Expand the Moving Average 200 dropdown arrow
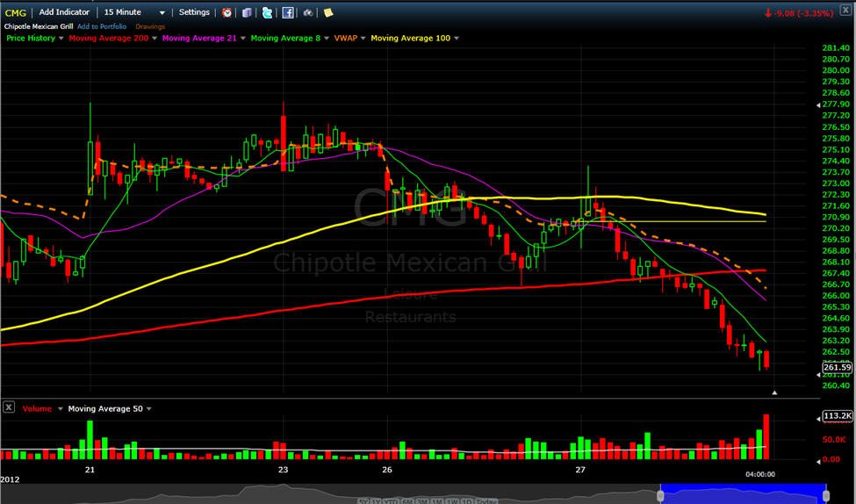The width and height of the screenshot is (856, 504). pyautogui.click(x=155, y=39)
